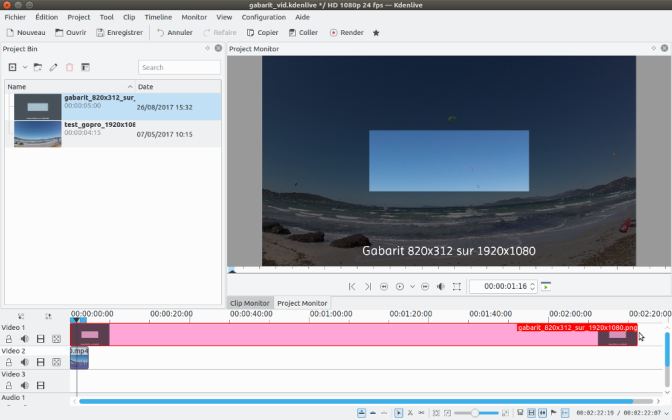The height and width of the screenshot is (420, 672).
Task: Hide video on the Video 1 track
Action: 40,339
